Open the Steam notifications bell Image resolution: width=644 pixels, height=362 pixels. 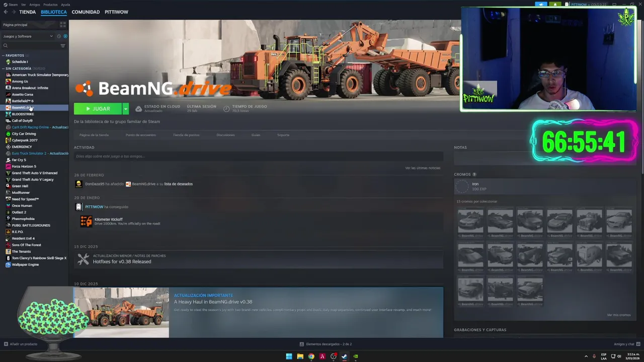coord(555,5)
